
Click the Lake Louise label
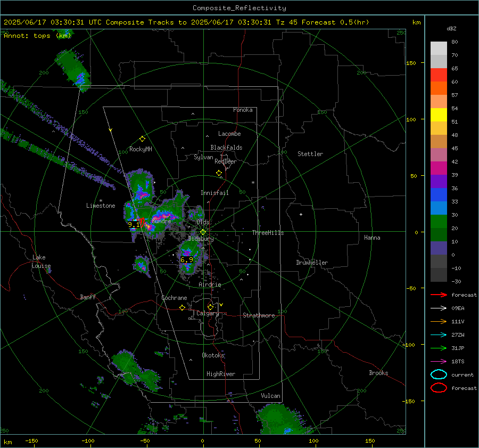pyautogui.click(x=41, y=262)
